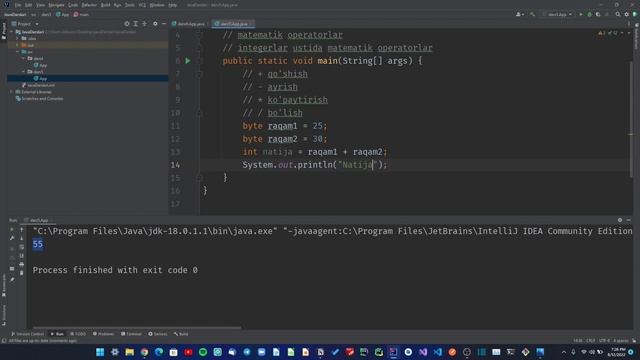Select Scratches and Consoles node
The height and width of the screenshot is (360, 640).
pos(40,98)
